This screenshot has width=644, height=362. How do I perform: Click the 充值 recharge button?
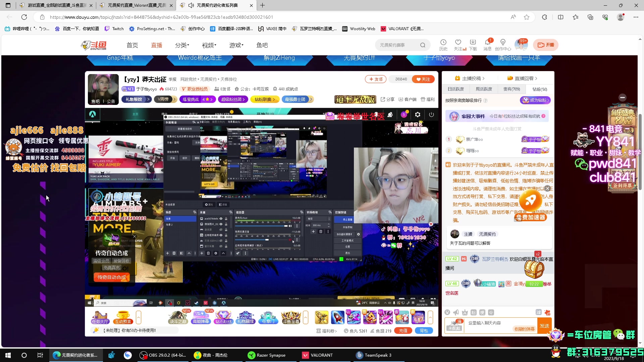coord(403,331)
